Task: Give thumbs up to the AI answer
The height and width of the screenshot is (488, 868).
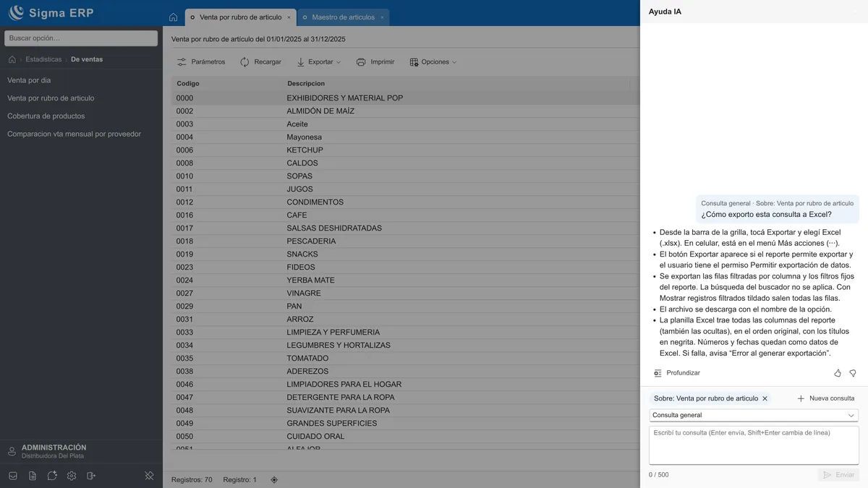Action: pyautogui.click(x=838, y=373)
